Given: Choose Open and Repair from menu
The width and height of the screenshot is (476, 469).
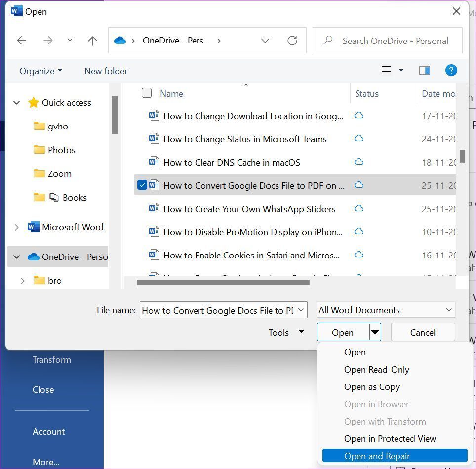Looking at the screenshot, I should click(x=377, y=456).
